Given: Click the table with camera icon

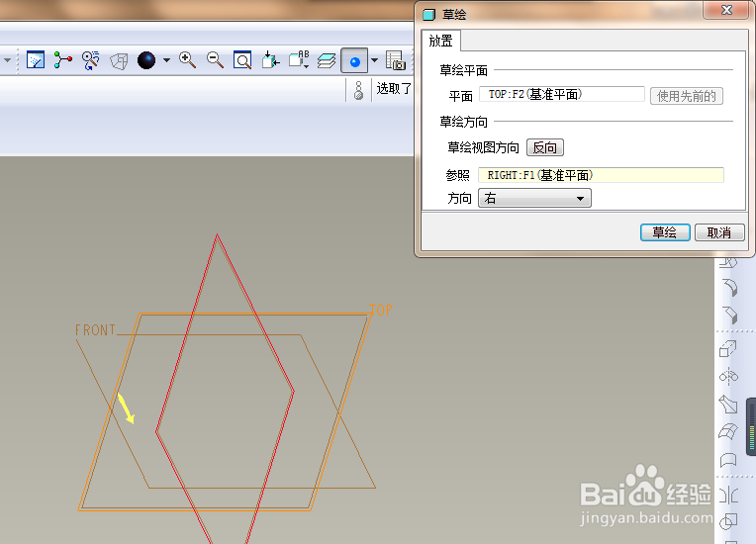Looking at the screenshot, I should coord(396,60).
